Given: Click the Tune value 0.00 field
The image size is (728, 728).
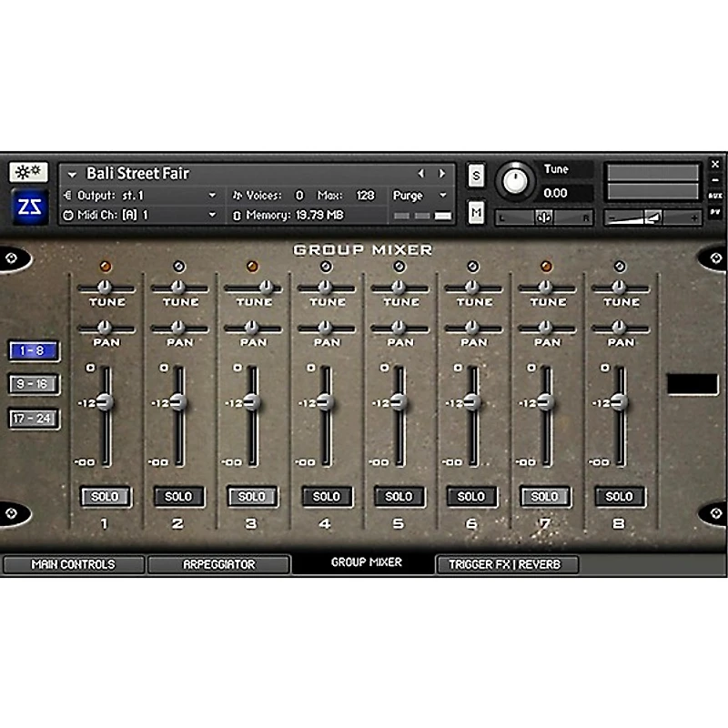Looking at the screenshot, I should (x=565, y=193).
